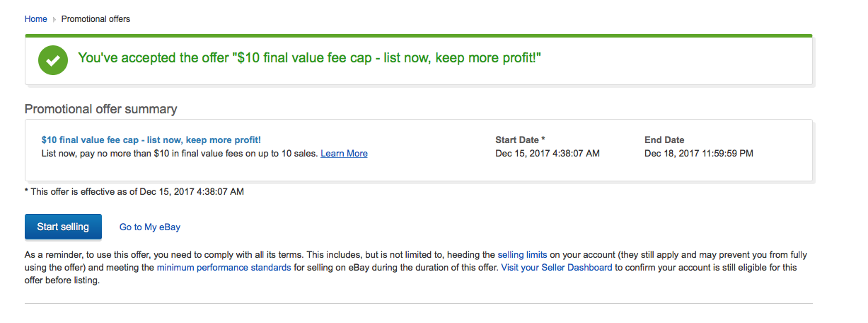The width and height of the screenshot is (868, 323).
Task: Select the Promotional offers breadcrumb text
Action: (x=96, y=19)
